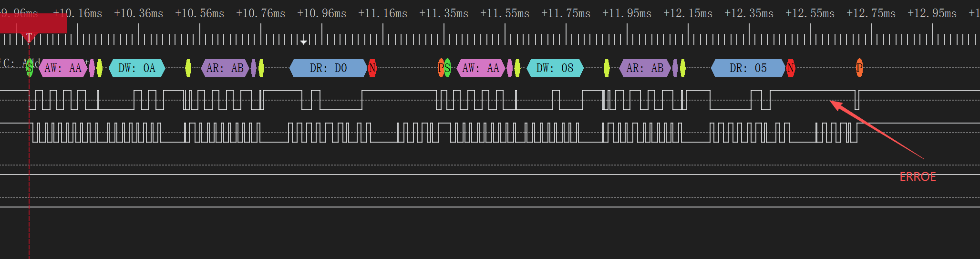980x259 pixels.
Task: Click the +12.95ms time label
Action: (x=932, y=13)
